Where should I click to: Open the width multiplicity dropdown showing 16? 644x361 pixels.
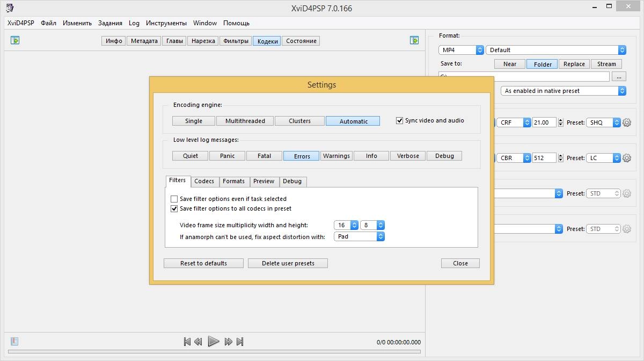point(346,225)
